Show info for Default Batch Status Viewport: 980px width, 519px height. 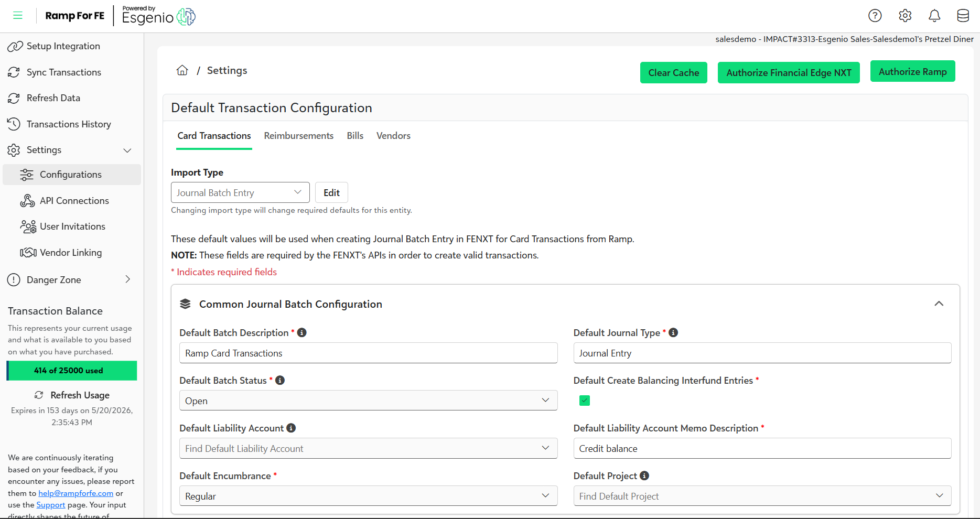[x=280, y=380]
